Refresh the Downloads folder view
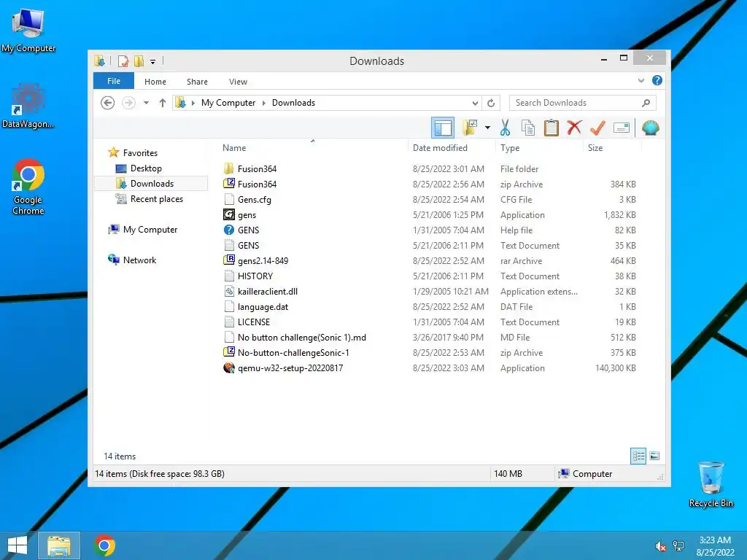747x560 pixels. [x=491, y=103]
